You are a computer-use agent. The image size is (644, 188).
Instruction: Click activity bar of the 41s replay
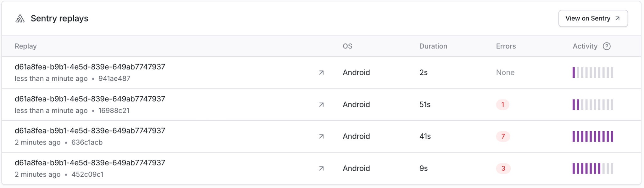[x=593, y=136]
